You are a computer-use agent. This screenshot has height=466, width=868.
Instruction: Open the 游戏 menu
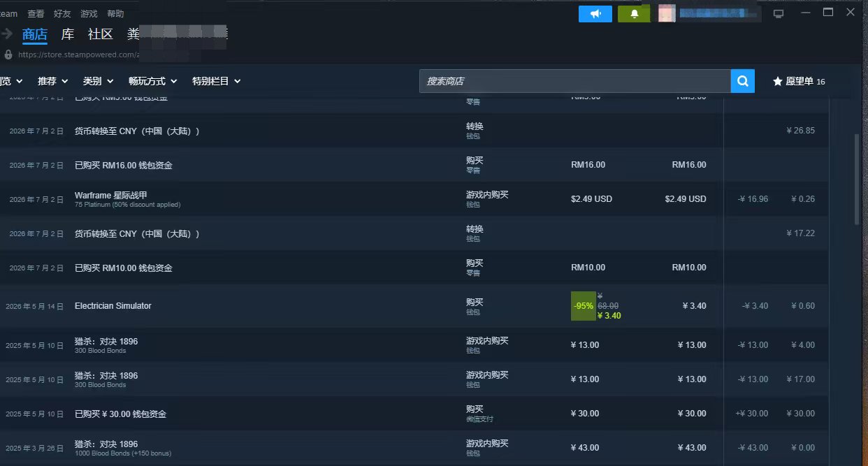tap(89, 13)
